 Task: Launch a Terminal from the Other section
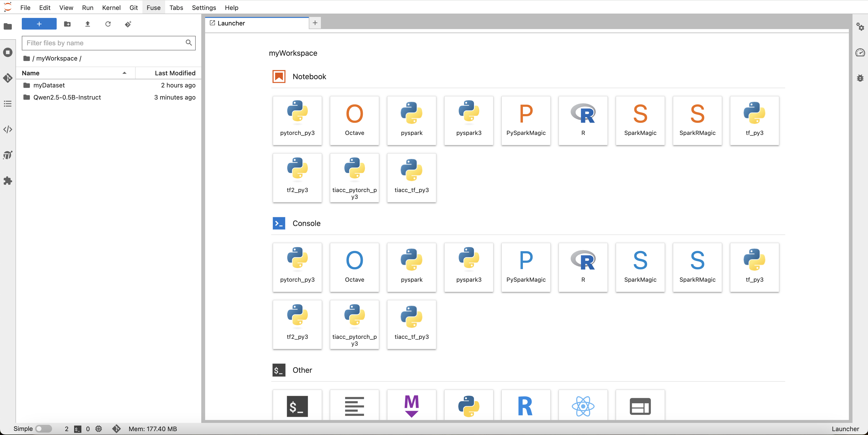coord(297,406)
